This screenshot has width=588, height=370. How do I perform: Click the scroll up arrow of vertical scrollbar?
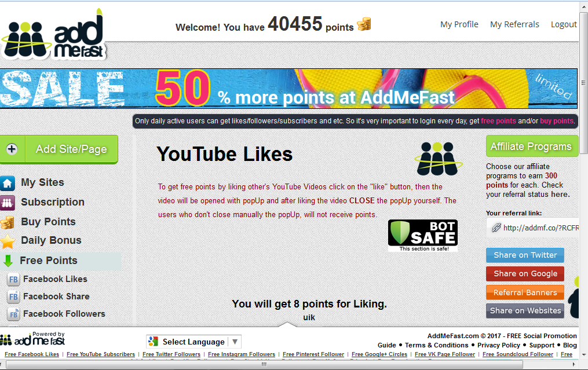pyautogui.click(x=583, y=6)
